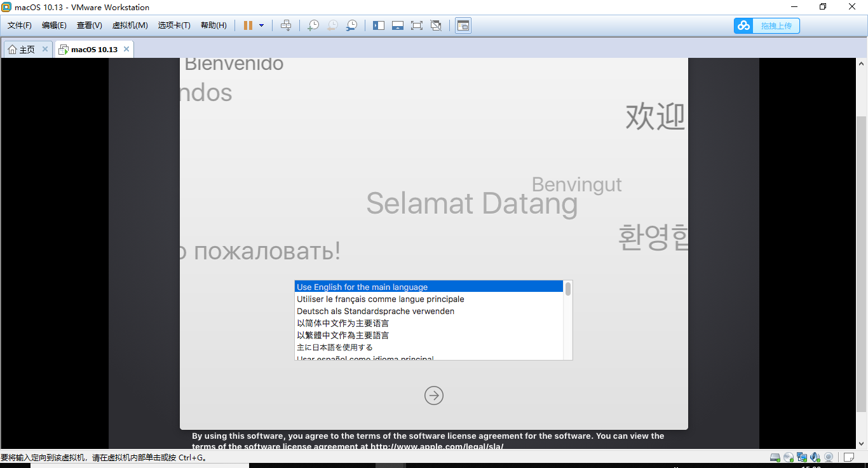The image size is (868, 468).
Task: Toggle the console view button
Action: click(463, 25)
